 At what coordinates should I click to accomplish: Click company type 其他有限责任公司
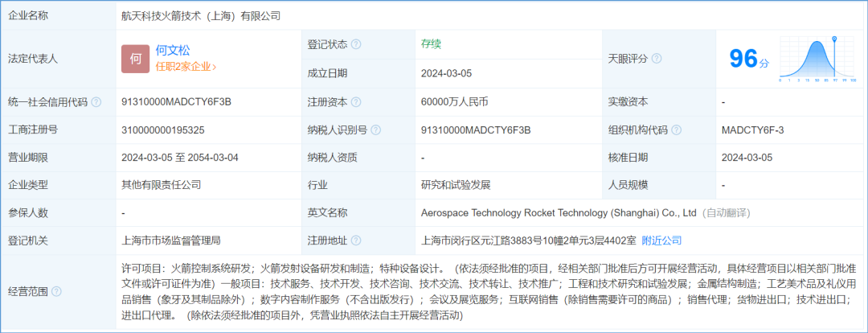[162, 185]
